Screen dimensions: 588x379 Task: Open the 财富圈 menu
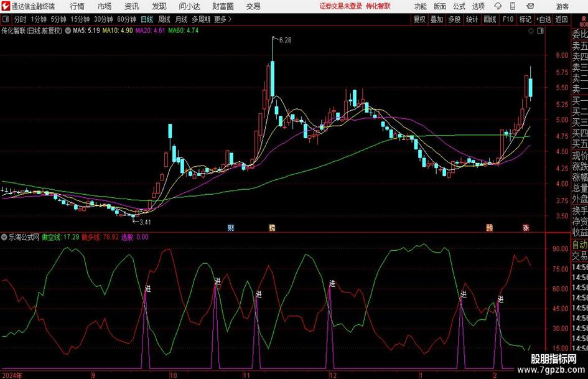pyautogui.click(x=223, y=6)
